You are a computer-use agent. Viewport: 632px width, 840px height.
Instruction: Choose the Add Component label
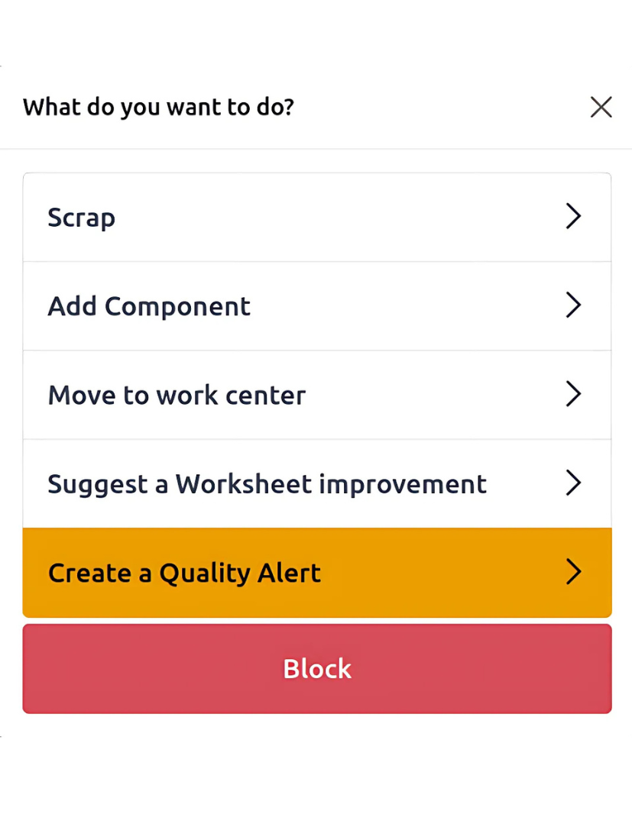pyautogui.click(x=149, y=306)
